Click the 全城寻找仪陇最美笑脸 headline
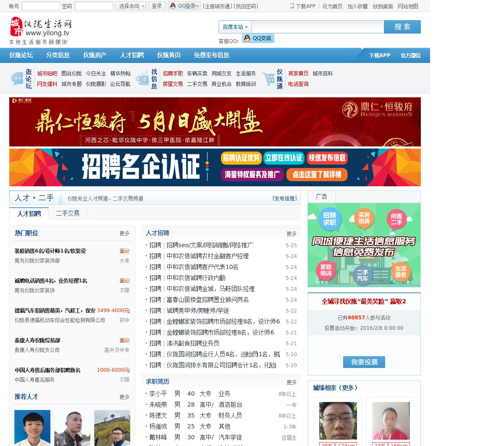 [364, 301]
